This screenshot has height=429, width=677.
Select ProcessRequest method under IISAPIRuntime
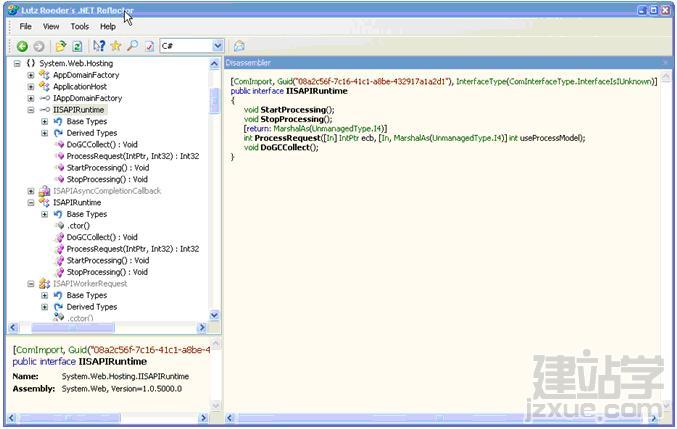point(133,156)
